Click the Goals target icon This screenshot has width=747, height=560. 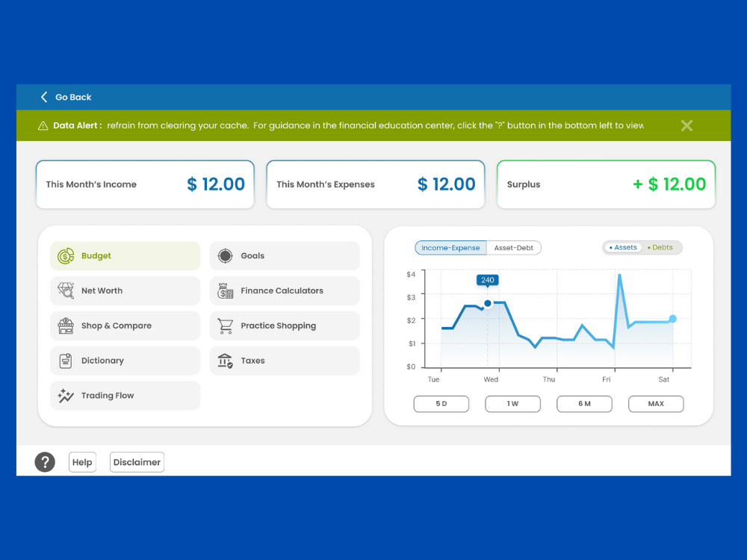point(225,255)
